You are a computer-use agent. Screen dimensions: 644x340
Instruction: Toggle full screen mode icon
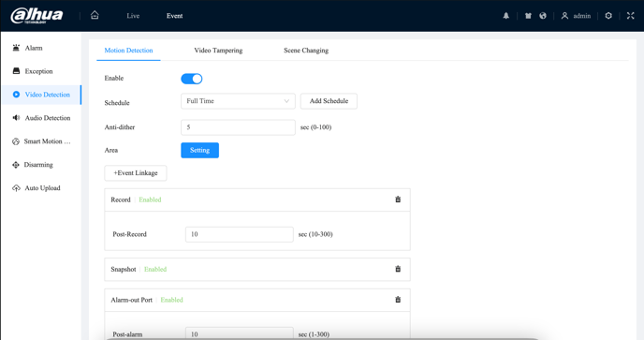[631, 16]
